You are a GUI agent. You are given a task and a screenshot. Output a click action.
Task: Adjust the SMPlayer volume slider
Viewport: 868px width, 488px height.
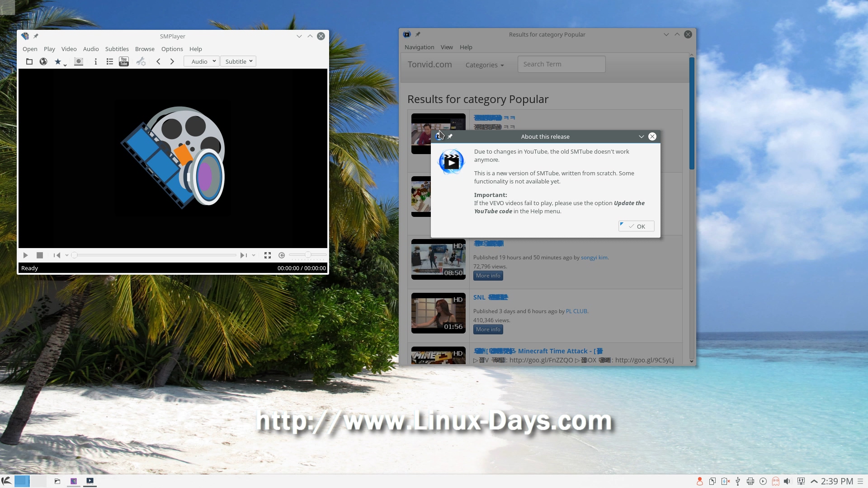(307, 255)
